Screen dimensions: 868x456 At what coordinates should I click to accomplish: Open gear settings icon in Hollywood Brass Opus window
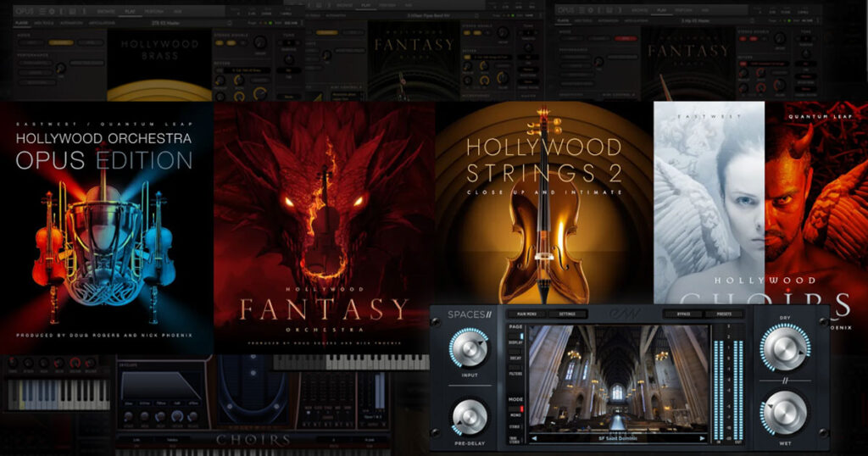pyautogui.click(x=53, y=10)
